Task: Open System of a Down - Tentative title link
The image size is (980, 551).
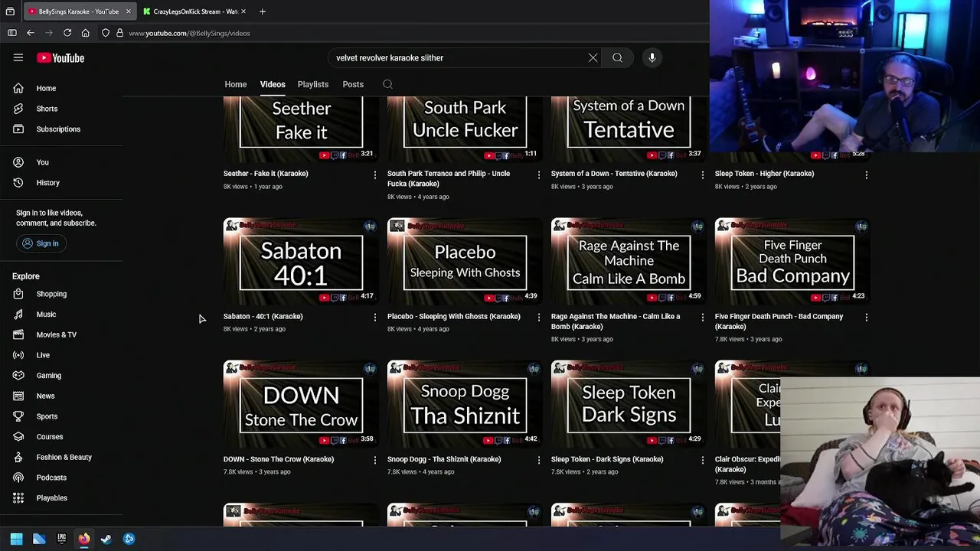Action: 614,174
